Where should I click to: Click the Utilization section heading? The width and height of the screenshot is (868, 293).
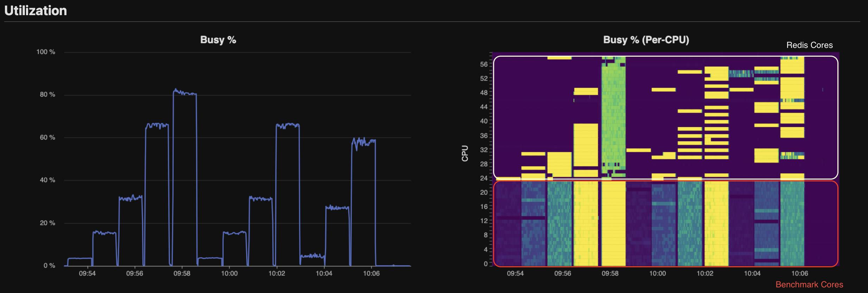point(36,11)
